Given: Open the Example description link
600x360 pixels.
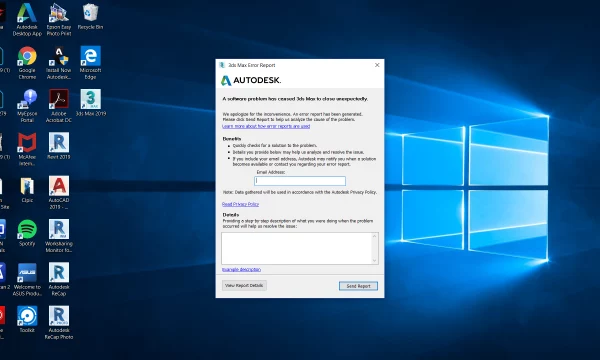Looking at the screenshot, I should (x=241, y=269).
